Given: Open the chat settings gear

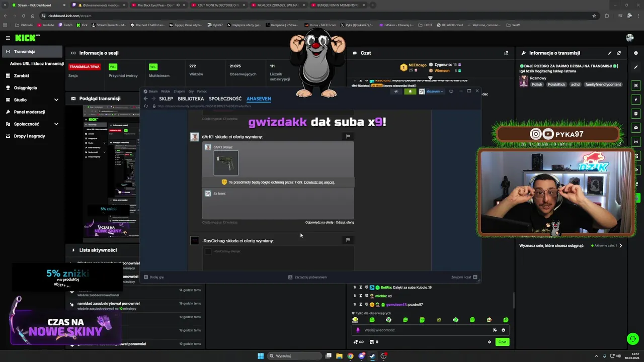Looking at the screenshot, I should pyautogui.click(x=489, y=342).
